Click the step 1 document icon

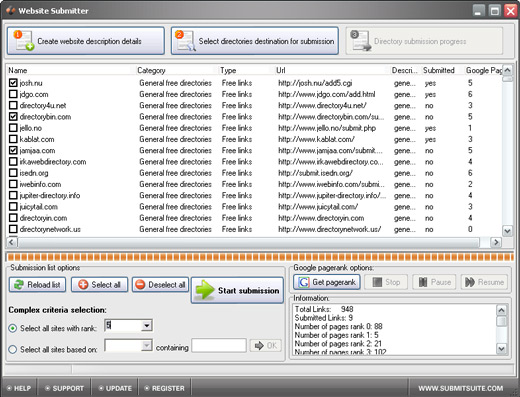click(24, 41)
